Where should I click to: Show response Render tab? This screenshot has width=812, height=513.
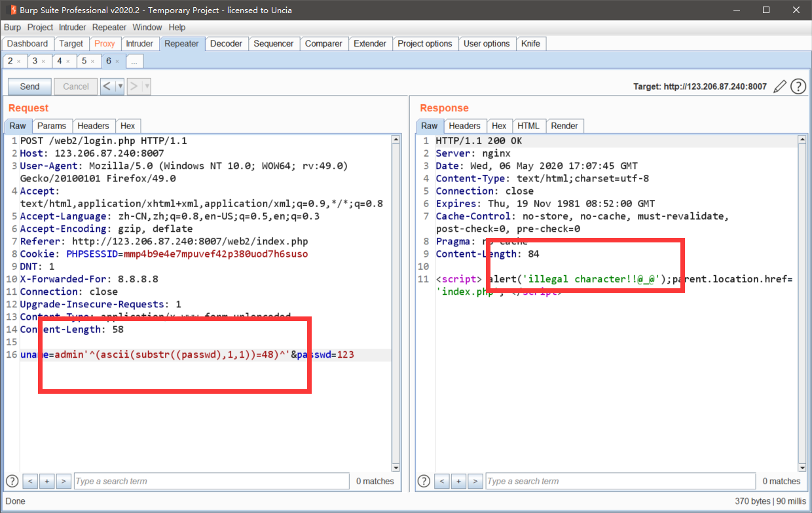pyautogui.click(x=564, y=126)
